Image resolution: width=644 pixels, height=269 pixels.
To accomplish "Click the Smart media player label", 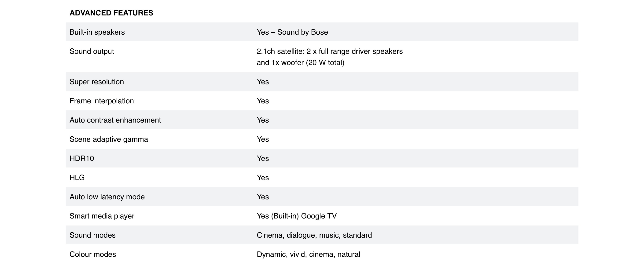I will [x=102, y=216].
